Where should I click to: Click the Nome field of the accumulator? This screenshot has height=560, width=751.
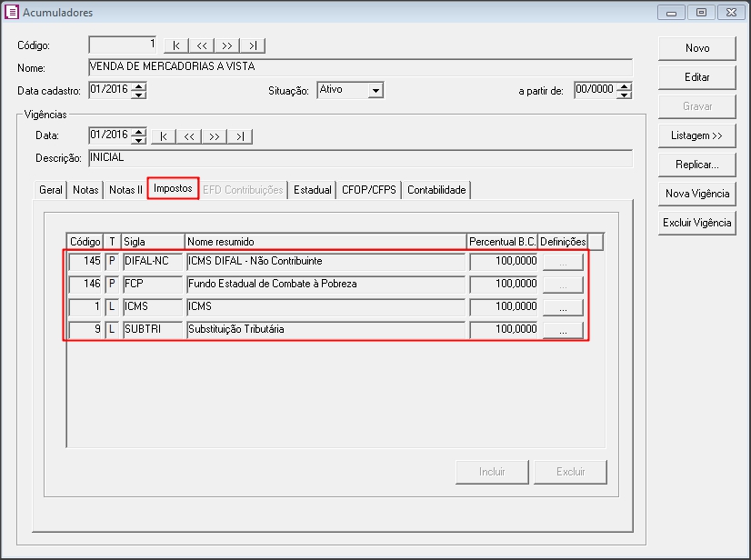point(359,67)
